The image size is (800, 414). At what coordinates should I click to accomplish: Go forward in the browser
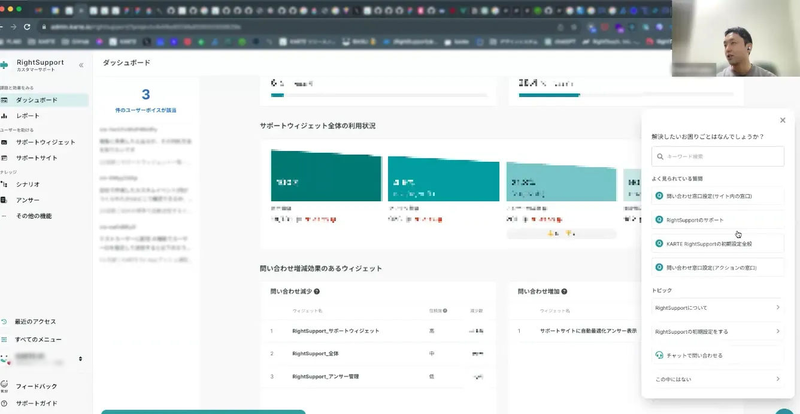coord(13,27)
